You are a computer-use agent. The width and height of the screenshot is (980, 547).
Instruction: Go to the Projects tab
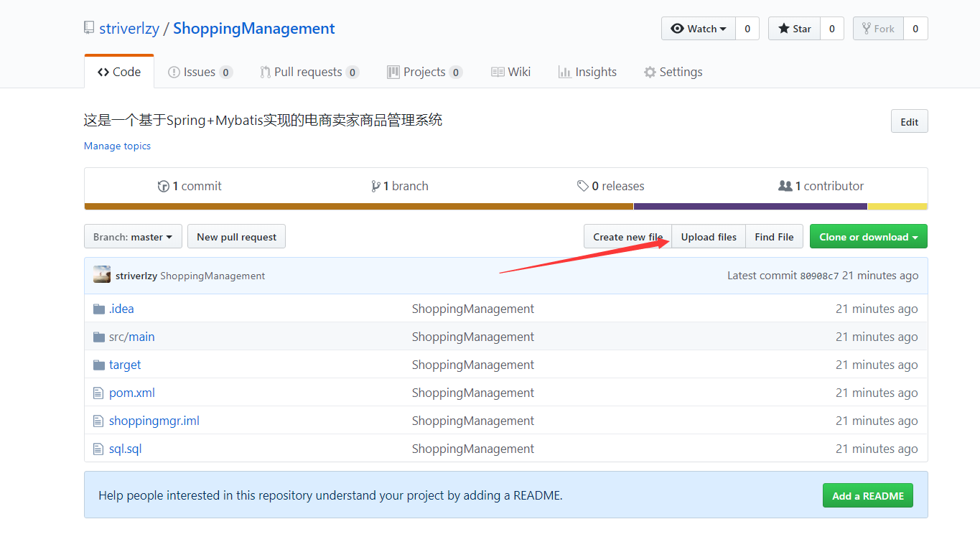(425, 72)
